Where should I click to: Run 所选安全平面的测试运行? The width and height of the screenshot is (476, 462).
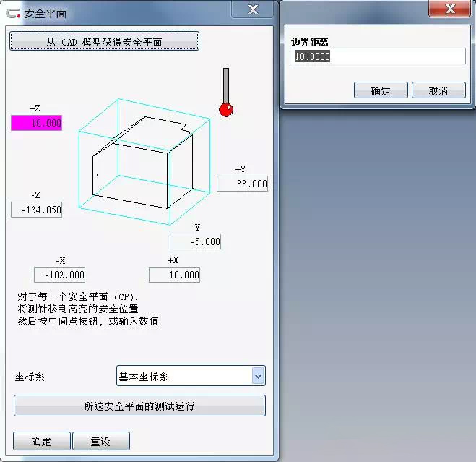click(139, 406)
